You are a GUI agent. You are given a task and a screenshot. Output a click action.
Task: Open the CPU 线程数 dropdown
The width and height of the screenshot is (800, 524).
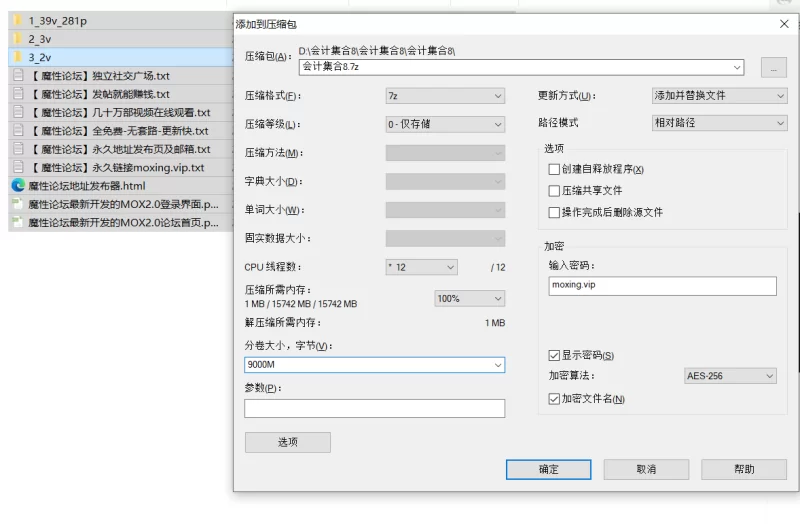pyautogui.click(x=421, y=267)
